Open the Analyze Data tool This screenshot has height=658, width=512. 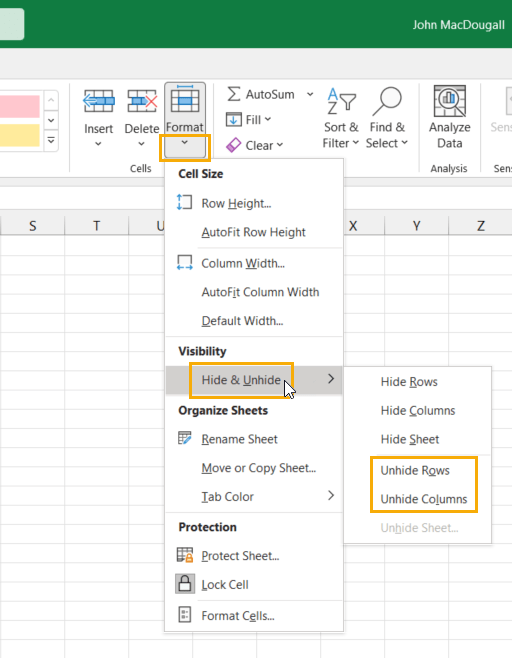pos(449,118)
